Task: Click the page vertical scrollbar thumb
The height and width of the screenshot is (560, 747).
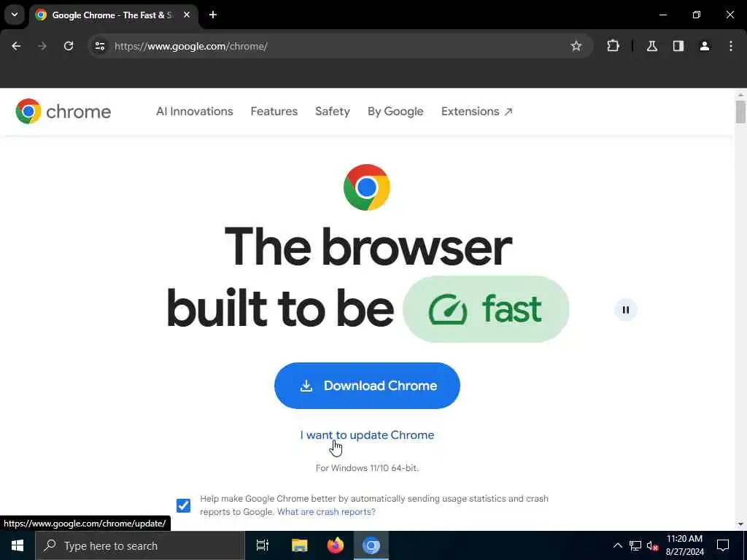Action: [740, 112]
